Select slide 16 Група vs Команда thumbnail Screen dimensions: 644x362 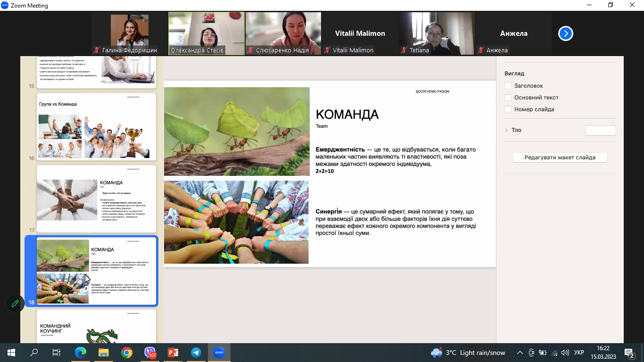96,127
